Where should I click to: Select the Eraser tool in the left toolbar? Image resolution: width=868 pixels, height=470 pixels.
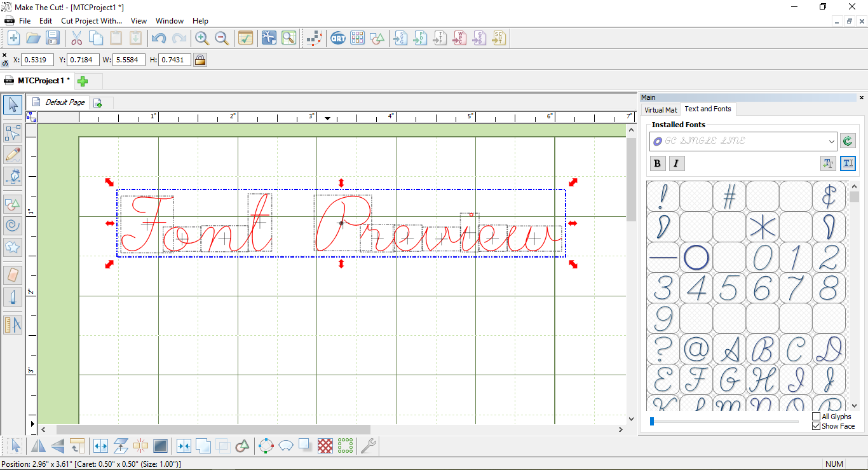[13, 275]
